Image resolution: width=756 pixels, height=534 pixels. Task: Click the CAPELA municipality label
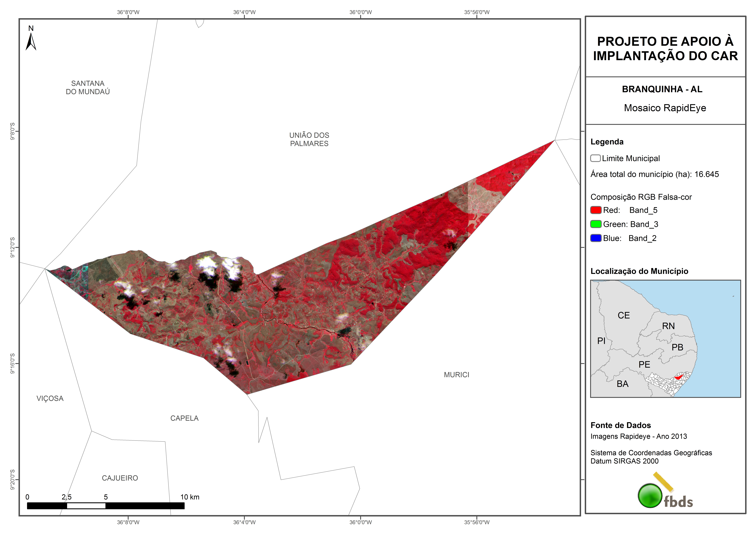click(x=184, y=418)
